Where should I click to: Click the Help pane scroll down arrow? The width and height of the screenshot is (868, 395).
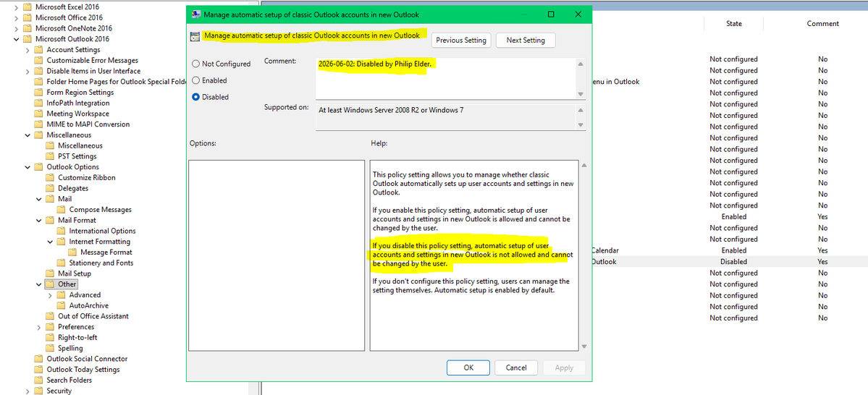[x=583, y=347]
